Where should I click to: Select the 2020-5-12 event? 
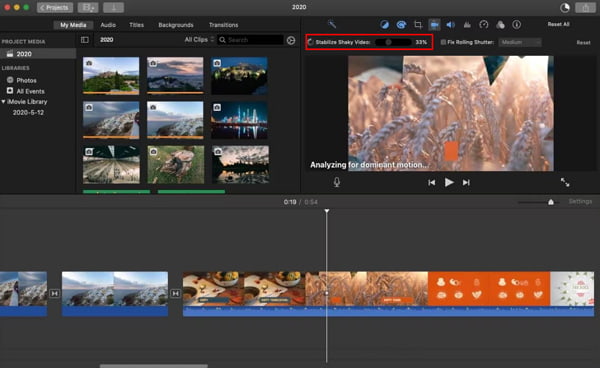[x=28, y=112]
